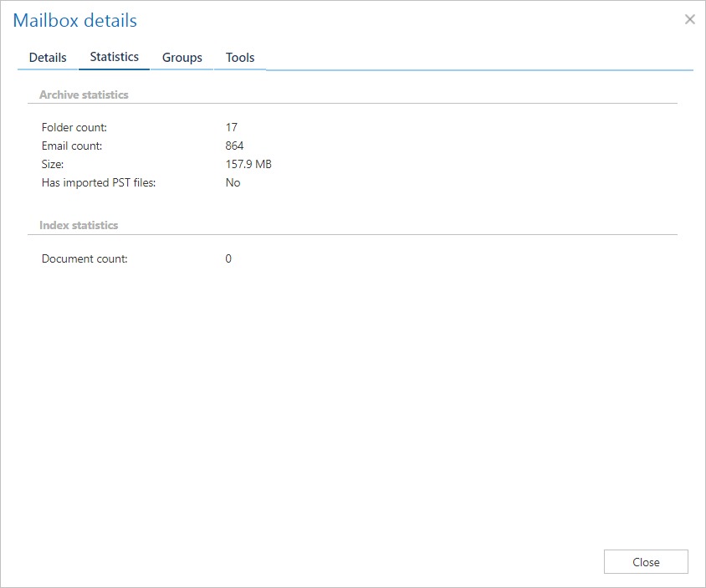Click the Index statistics section heading
Viewport: 706px width, 588px height.
(x=79, y=225)
